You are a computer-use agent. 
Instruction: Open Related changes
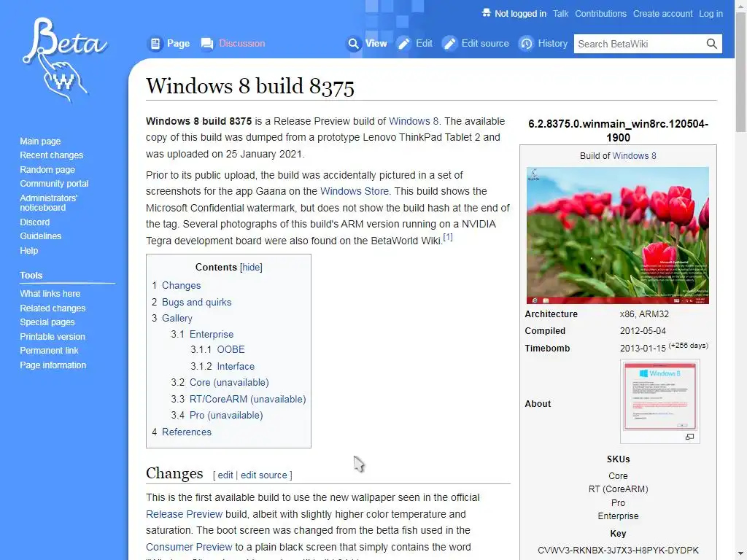pos(53,308)
